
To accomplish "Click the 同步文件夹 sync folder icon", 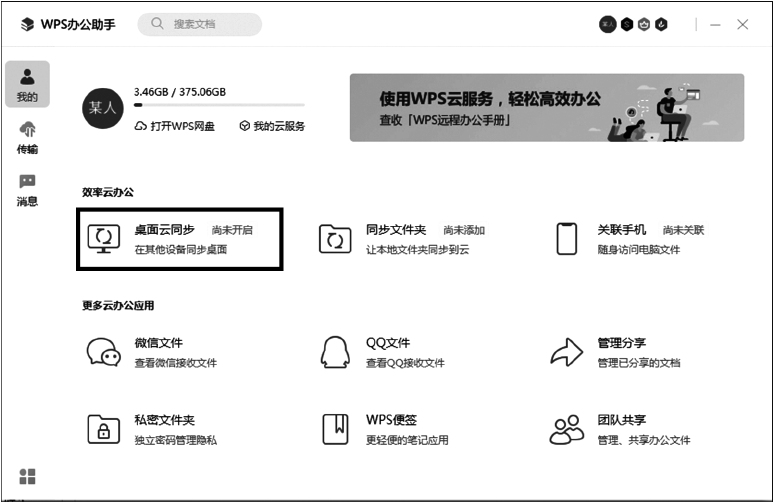I will [335, 239].
